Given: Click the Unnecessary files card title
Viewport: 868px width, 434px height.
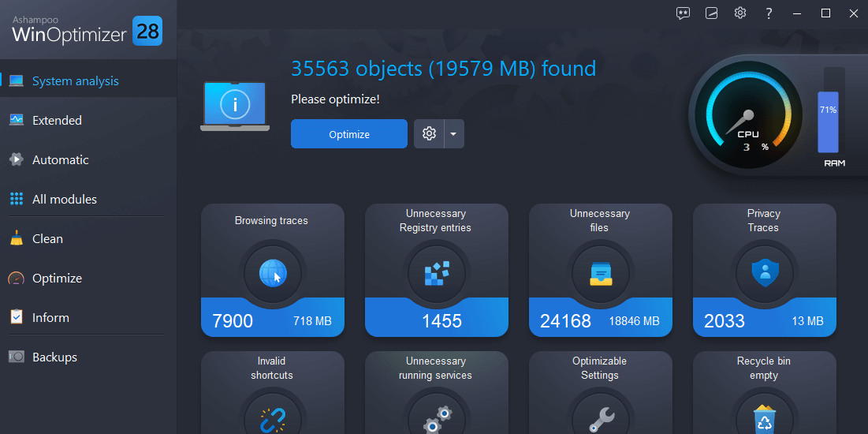Looking at the screenshot, I should (x=599, y=221).
